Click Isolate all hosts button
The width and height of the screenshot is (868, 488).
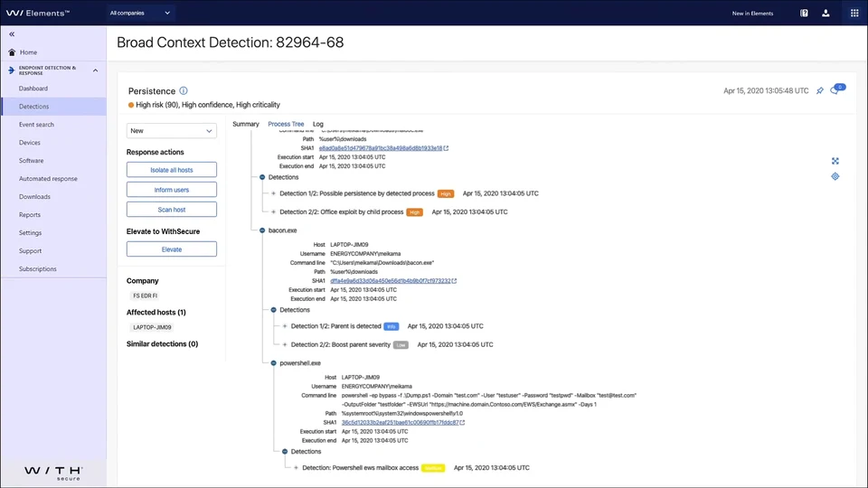[172, 170]
